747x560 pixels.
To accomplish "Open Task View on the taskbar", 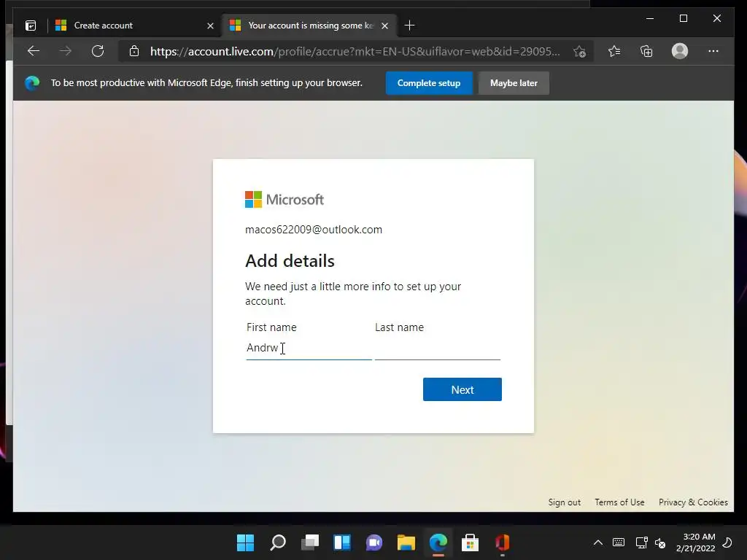I will pyautogui.click(x=309, y=542).
